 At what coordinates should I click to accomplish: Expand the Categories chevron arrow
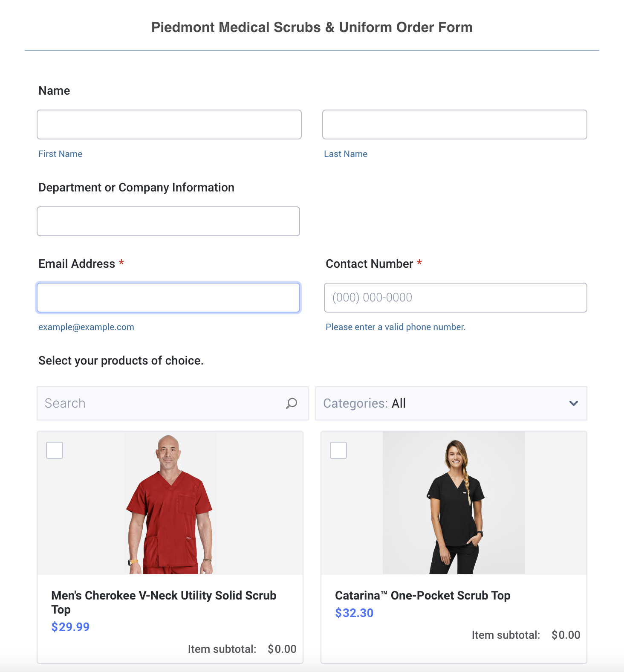point(574,403)
